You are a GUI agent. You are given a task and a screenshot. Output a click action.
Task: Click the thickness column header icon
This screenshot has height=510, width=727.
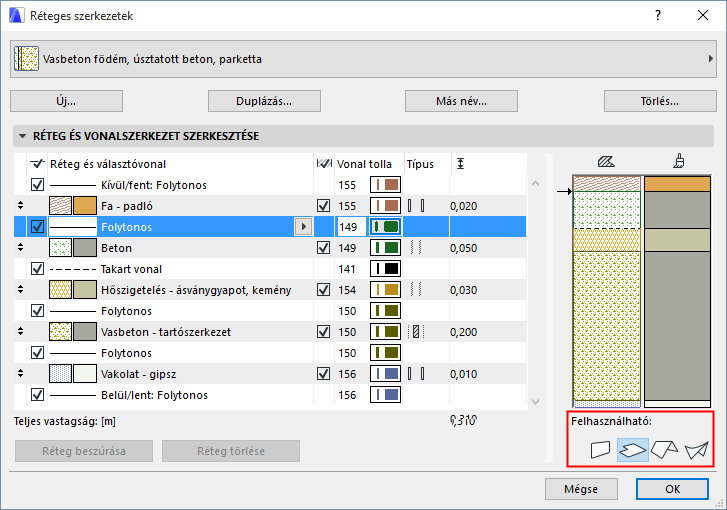point(460,163)
